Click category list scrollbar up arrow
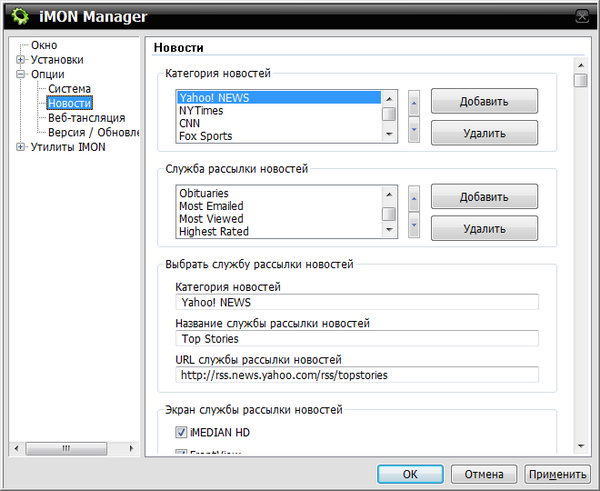This screenshot has width=600, height=491. coord(389,99)
